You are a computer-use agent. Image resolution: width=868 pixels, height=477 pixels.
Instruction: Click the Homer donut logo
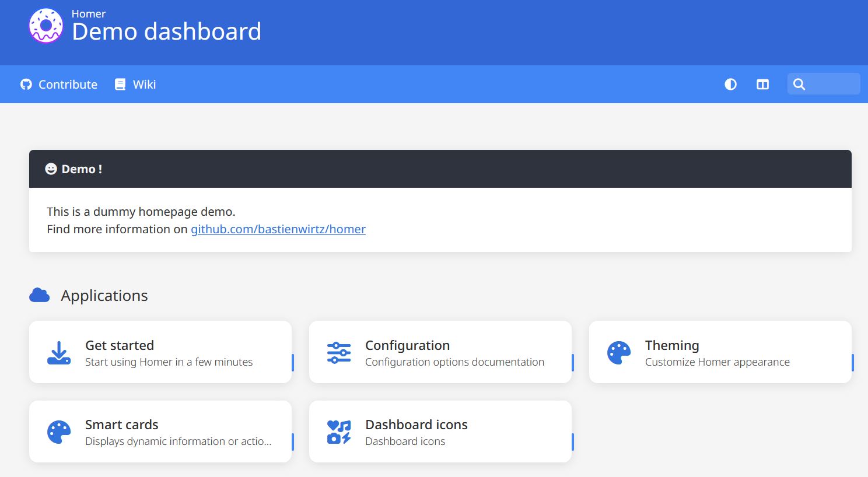tap(45, 26)
